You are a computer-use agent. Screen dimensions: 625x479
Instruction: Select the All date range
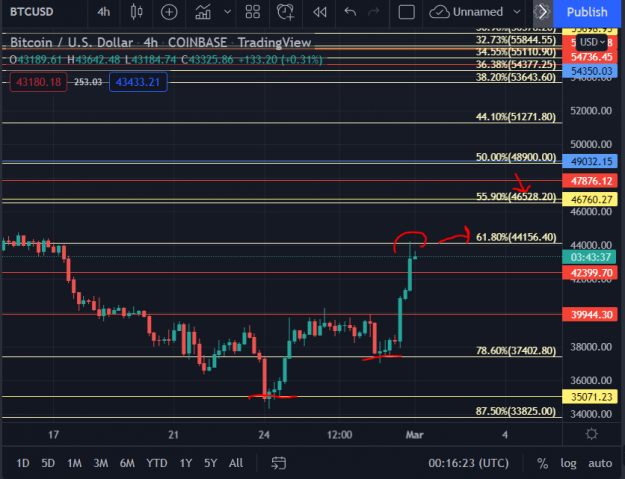click(236, 463)
